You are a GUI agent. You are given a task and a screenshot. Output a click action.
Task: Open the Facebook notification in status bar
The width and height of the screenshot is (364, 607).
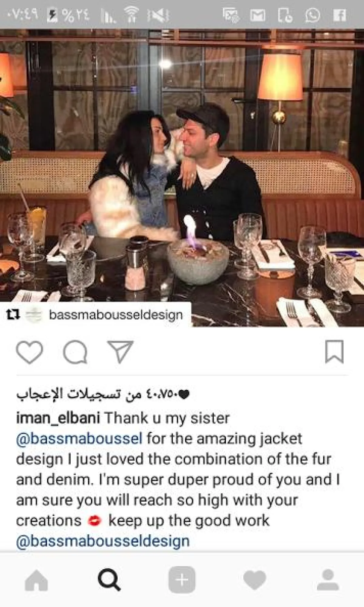(x=339, y=15)
